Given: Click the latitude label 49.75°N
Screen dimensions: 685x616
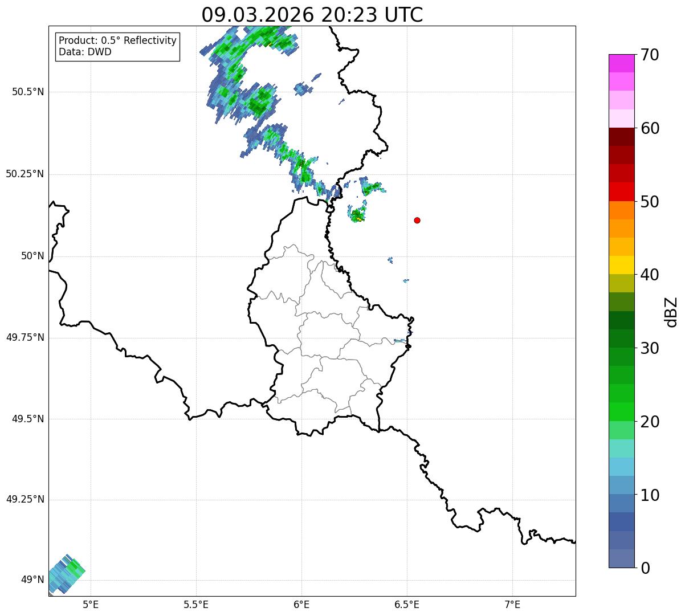Looking at the screenshot, I should click(25, 337).
